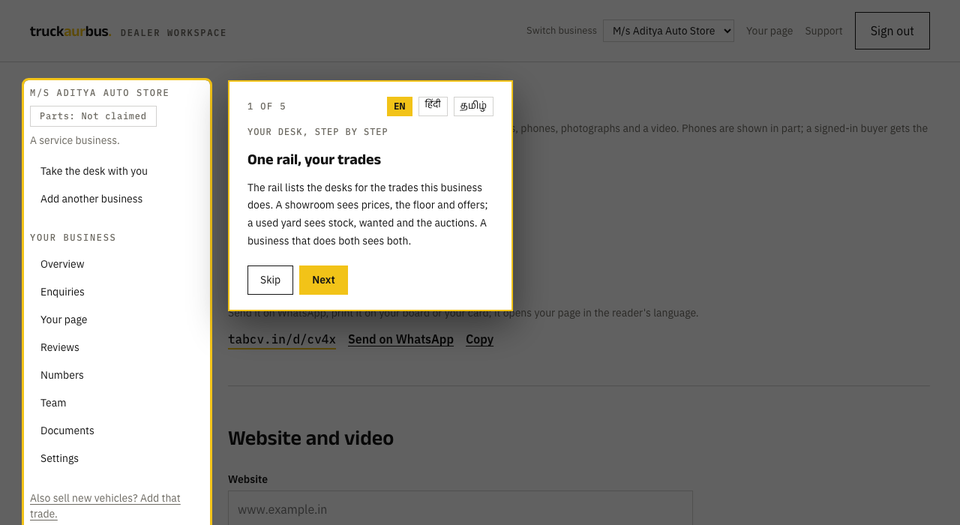Click Send on WhatsApp link
Image resolution: width=960 pixels, height=525 pixels.
[x=400, y=340]
